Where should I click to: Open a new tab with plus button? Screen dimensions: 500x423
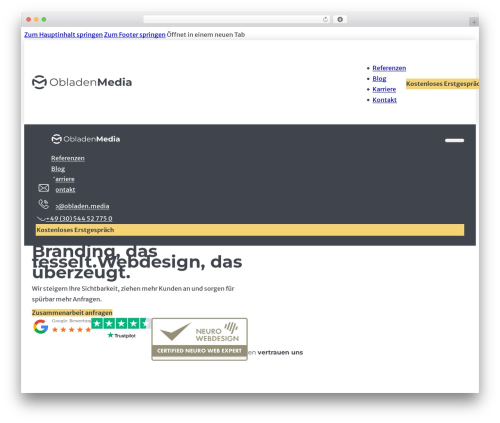point(474,22)
